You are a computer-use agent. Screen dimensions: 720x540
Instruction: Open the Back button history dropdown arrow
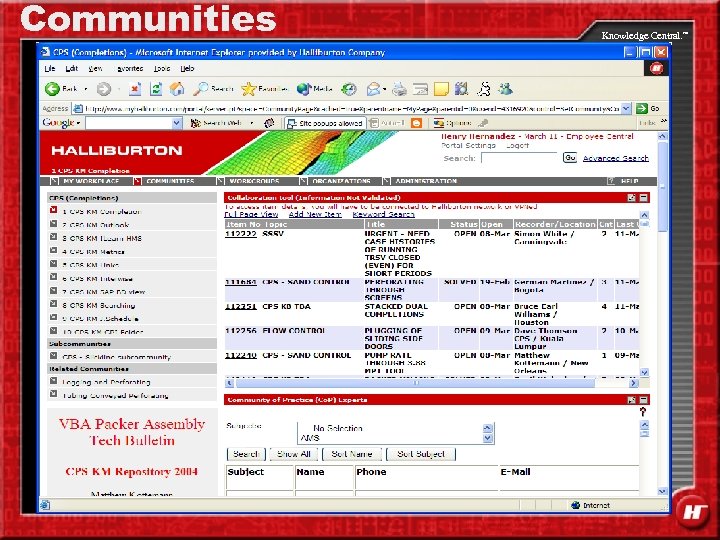pos(85,89)
